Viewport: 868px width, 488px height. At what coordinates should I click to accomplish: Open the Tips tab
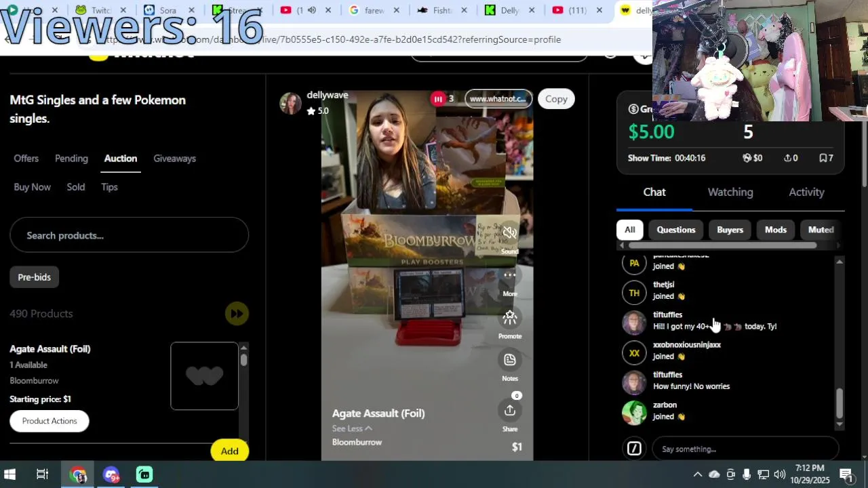coord(109,187)
